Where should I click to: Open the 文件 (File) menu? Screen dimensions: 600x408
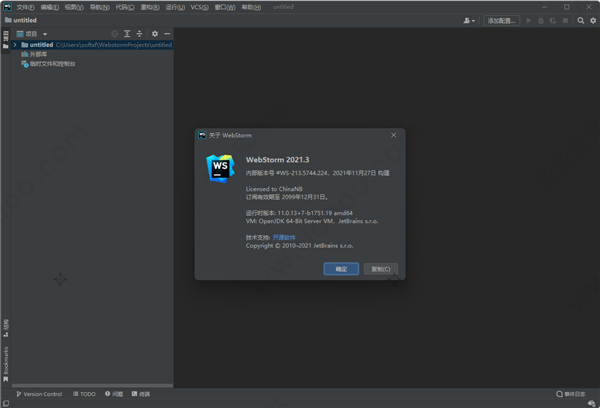[x=25, y=7]
